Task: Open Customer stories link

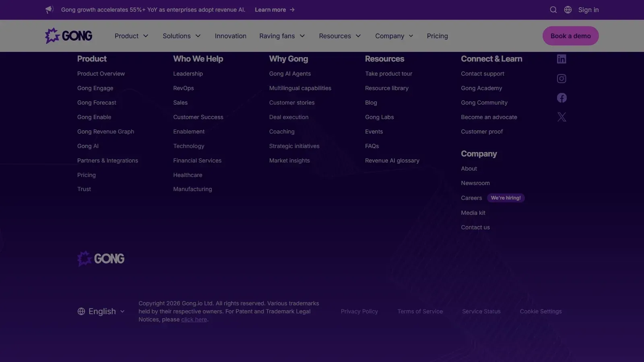Action: (292, 103)
